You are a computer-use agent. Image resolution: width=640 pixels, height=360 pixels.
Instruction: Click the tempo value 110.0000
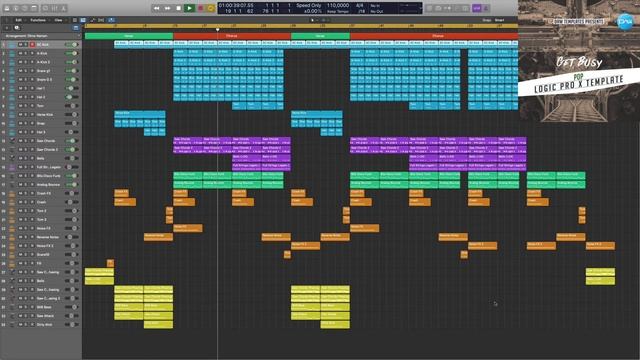point(338,5)
